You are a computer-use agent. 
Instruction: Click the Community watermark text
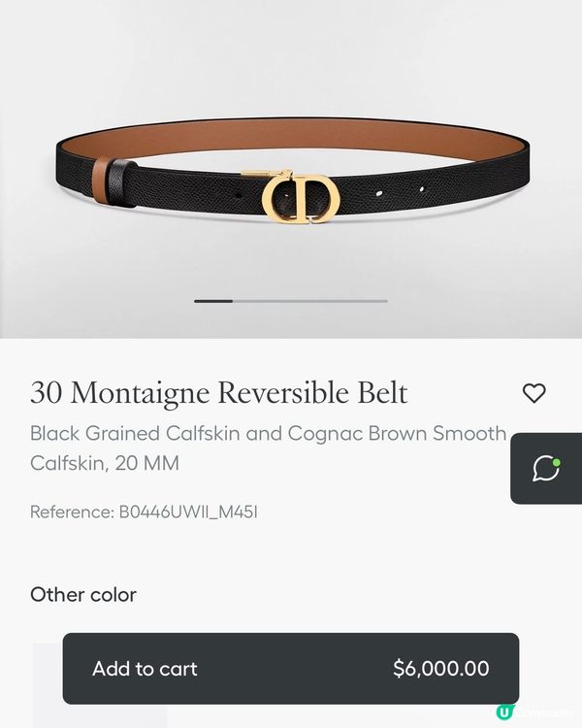[x=544, y=713]
